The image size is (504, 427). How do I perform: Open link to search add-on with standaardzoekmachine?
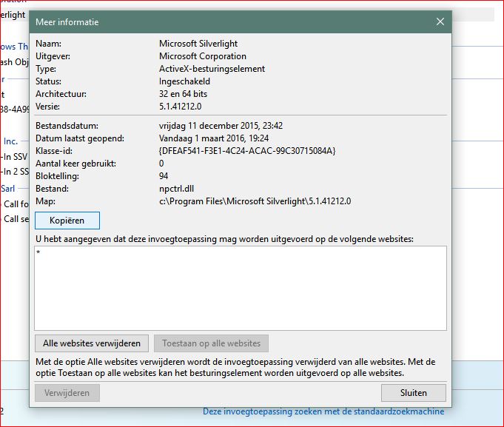323,411
